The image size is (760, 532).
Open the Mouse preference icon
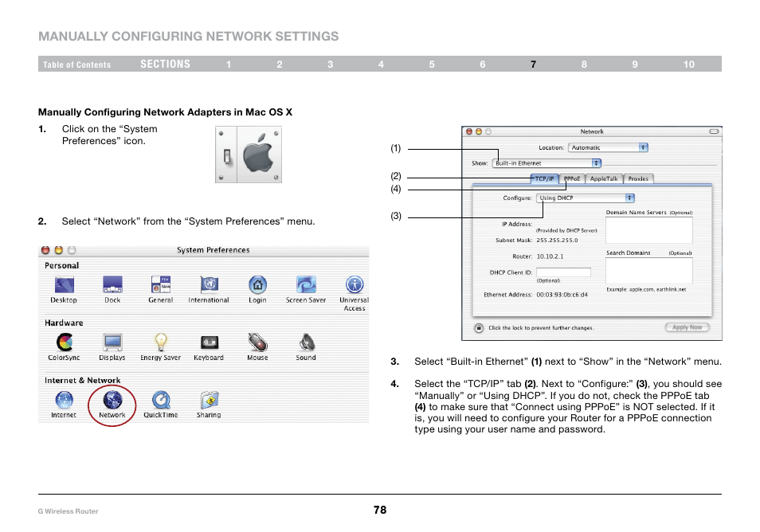(258, 342)
